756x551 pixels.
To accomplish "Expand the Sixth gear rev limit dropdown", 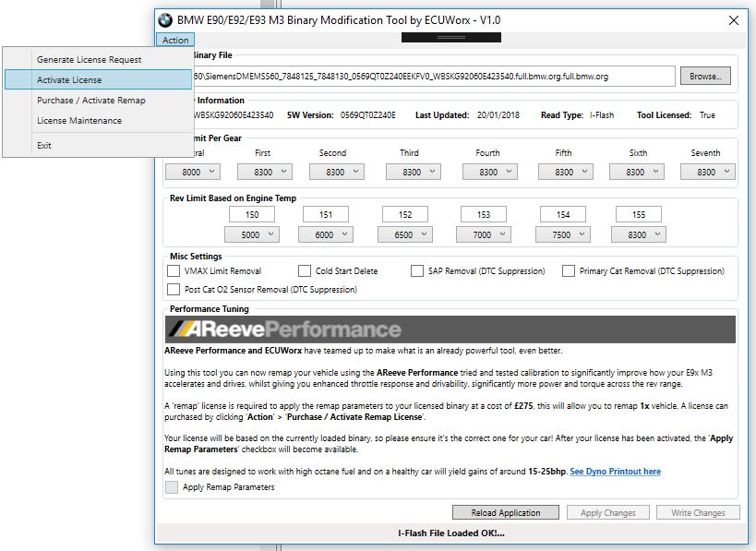I will pyautogui.click(x=636, y=172).
